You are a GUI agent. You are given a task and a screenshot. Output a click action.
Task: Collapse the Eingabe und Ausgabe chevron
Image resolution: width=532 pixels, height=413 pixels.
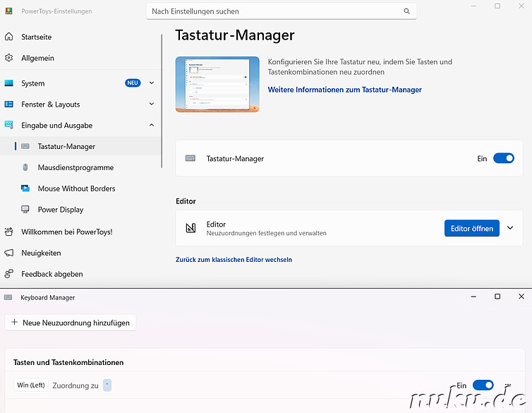pos(152,125)
